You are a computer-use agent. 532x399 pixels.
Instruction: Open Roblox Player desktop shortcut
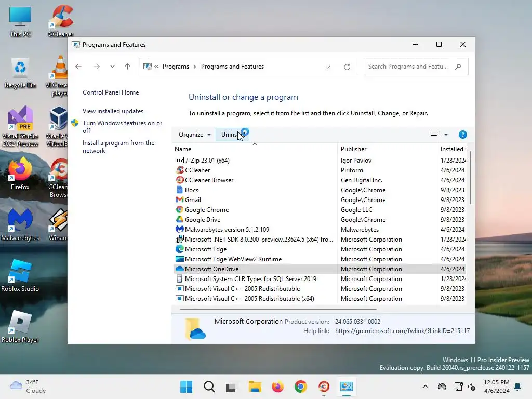pyautogui.click(x=20, y=326)
